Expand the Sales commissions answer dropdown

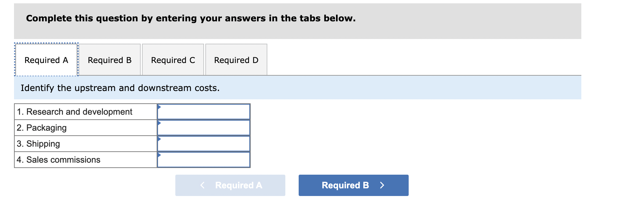tap(203, 159)
